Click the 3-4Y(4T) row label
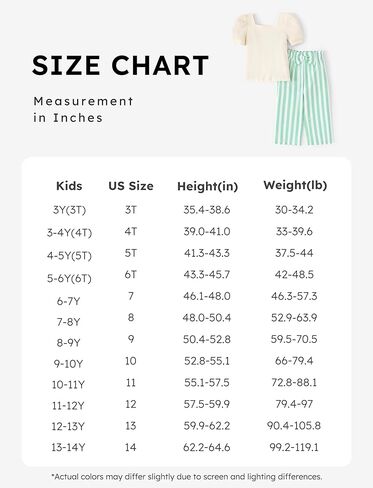 click(x=69, y=233)
